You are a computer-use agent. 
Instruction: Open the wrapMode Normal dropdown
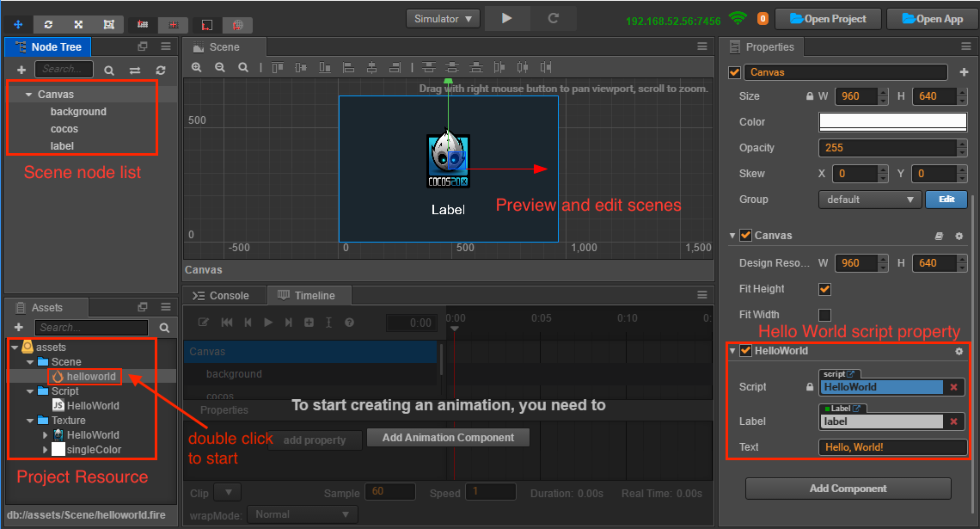click(303, 514)
